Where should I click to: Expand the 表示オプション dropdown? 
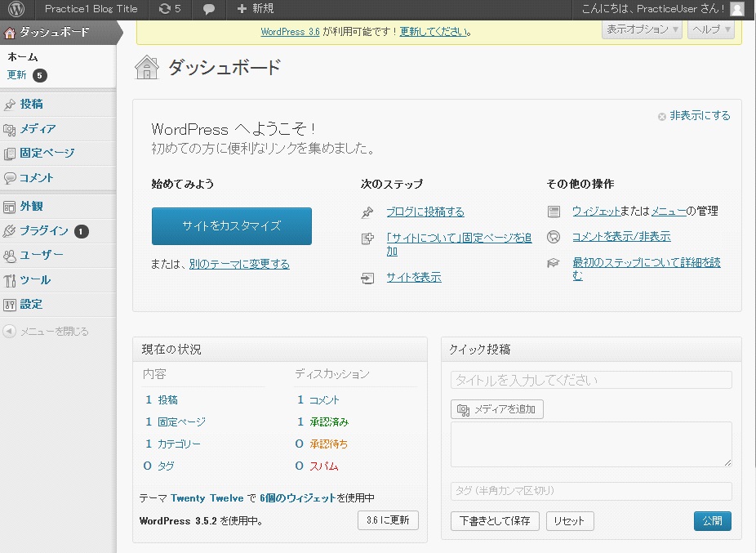(x=642, y=29)
